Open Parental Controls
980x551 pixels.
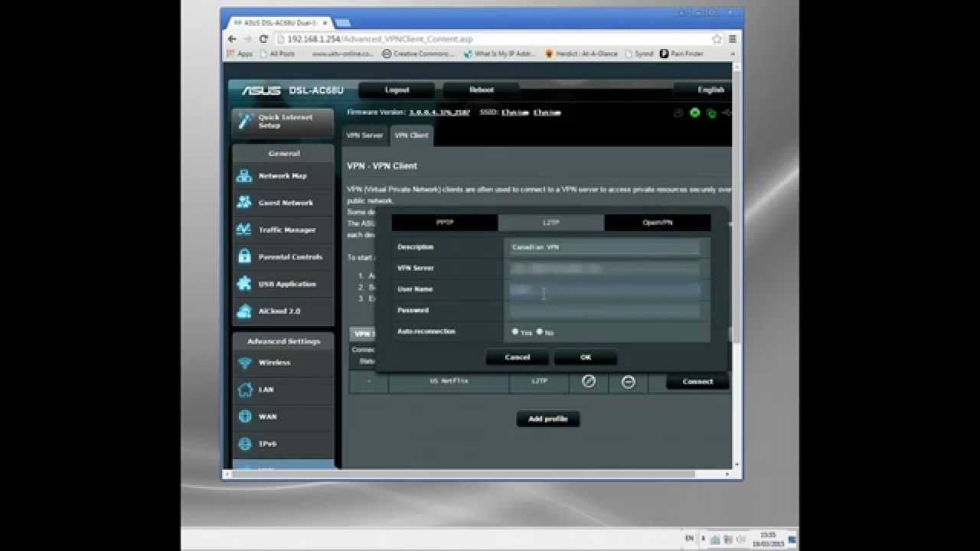(x=283, y=257)
